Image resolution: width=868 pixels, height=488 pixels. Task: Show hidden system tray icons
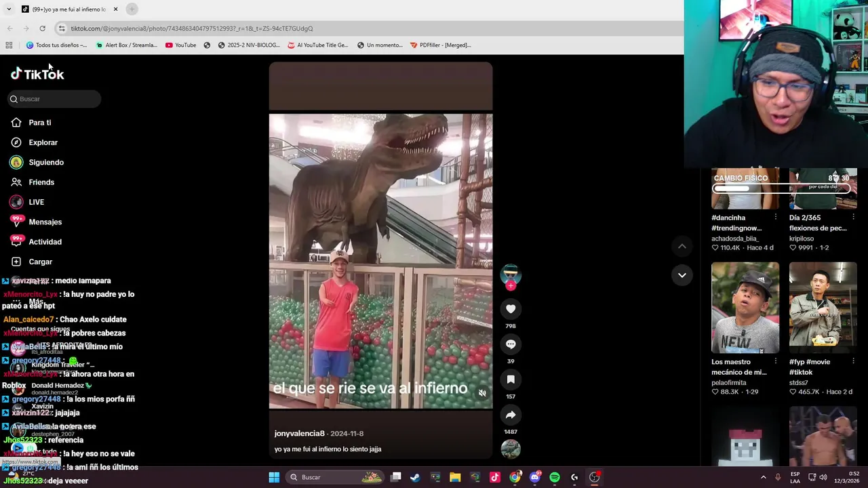[x=763, y=477]
